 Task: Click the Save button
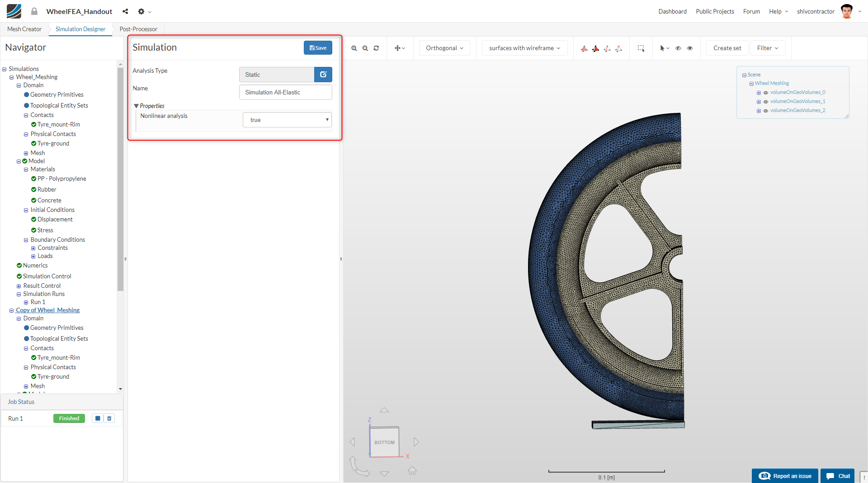(x=318, y=48)
